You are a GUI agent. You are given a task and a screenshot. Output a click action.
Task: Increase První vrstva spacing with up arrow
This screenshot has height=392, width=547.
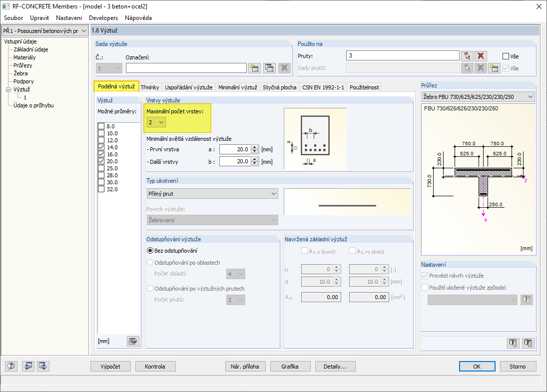click(x=255, y=147)
